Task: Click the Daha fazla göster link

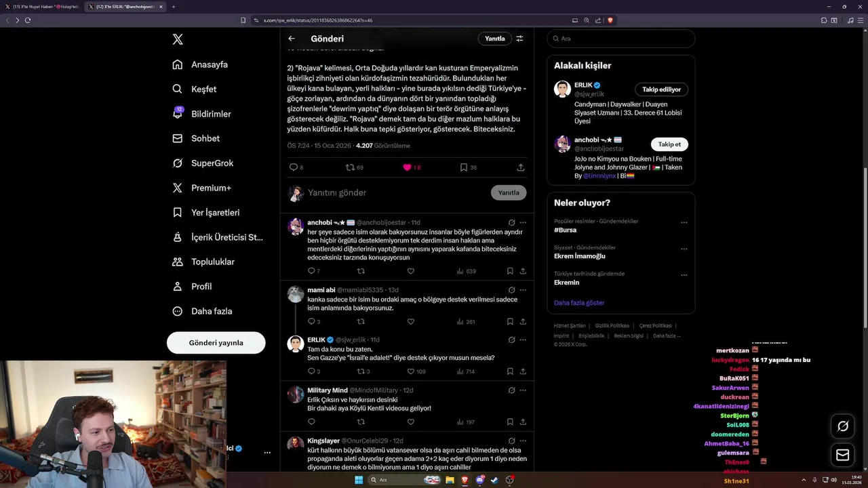Action: click(x=579, y=303)
